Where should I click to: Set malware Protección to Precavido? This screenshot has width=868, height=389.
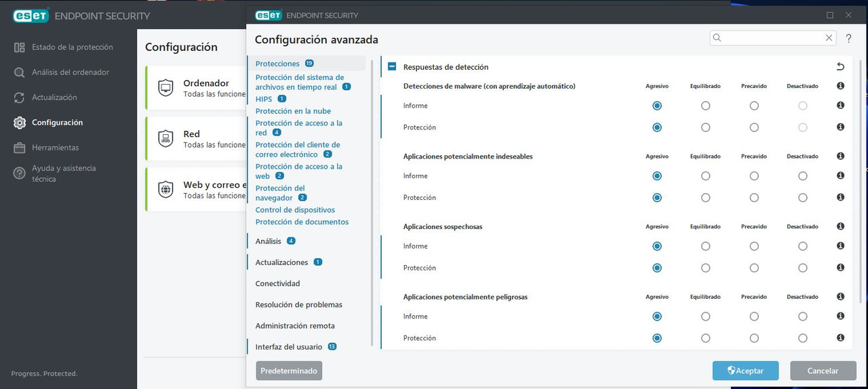click(x=754, y=127)
